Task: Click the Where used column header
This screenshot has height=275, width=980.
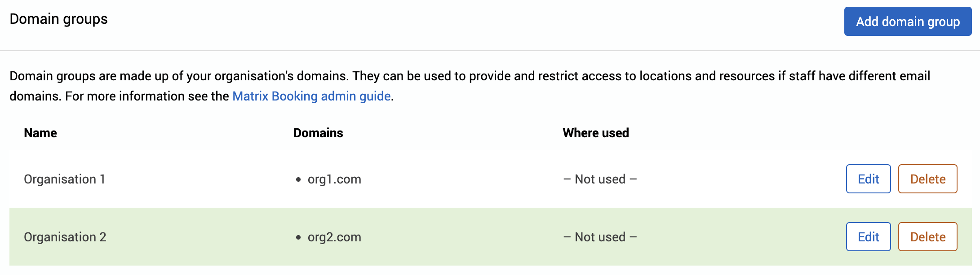Action: tap(595, 133)
